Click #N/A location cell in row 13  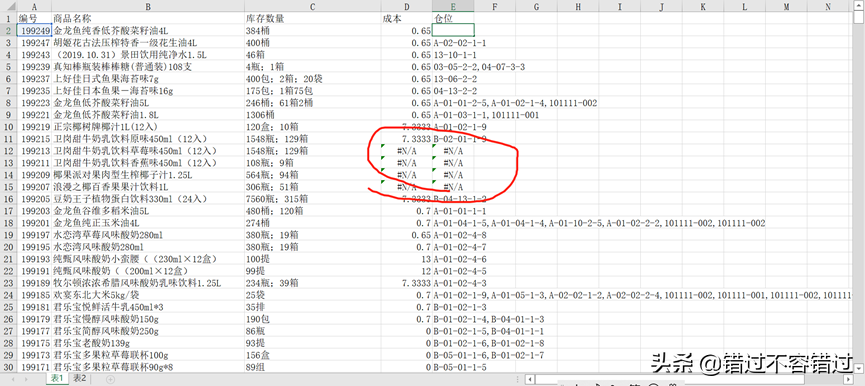coord(453,163)
